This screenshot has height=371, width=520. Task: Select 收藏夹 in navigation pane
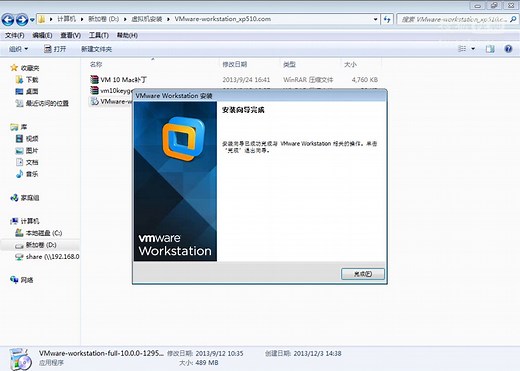pos(30,68)
